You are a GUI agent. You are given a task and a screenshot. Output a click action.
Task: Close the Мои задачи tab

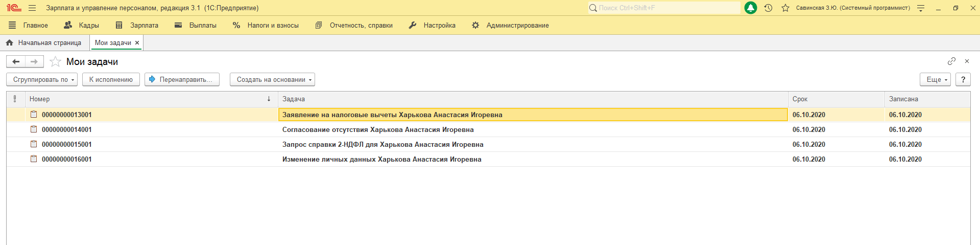tap(137, 43)
